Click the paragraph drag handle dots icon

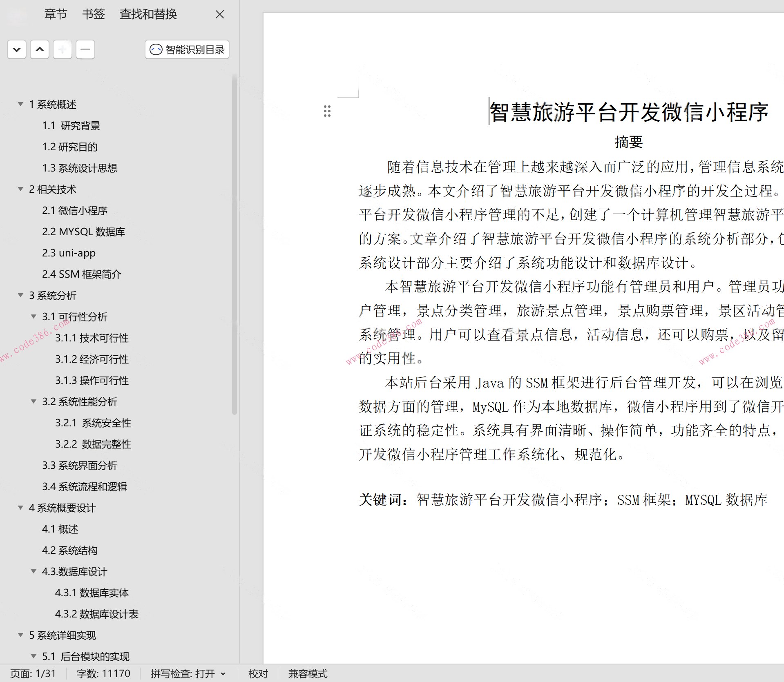(327, 111)
